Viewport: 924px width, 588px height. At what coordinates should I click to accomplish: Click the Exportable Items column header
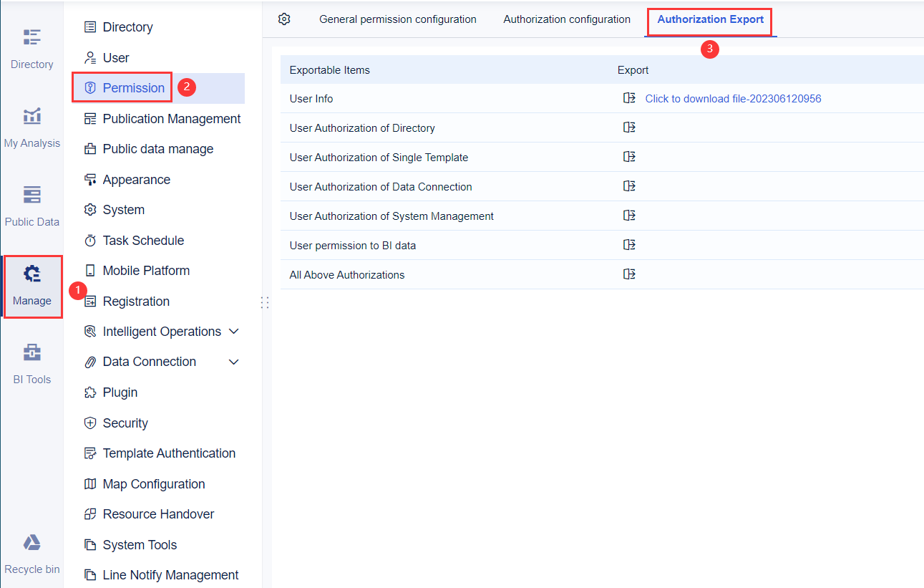point(330,70)
